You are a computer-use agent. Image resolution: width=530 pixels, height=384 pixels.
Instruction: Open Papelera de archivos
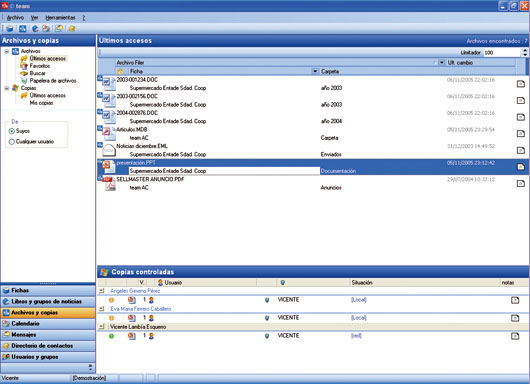(53, 81)
